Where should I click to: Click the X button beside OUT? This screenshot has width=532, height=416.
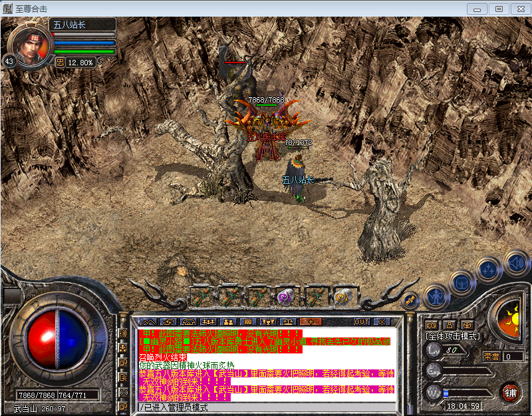coord(382,322)
